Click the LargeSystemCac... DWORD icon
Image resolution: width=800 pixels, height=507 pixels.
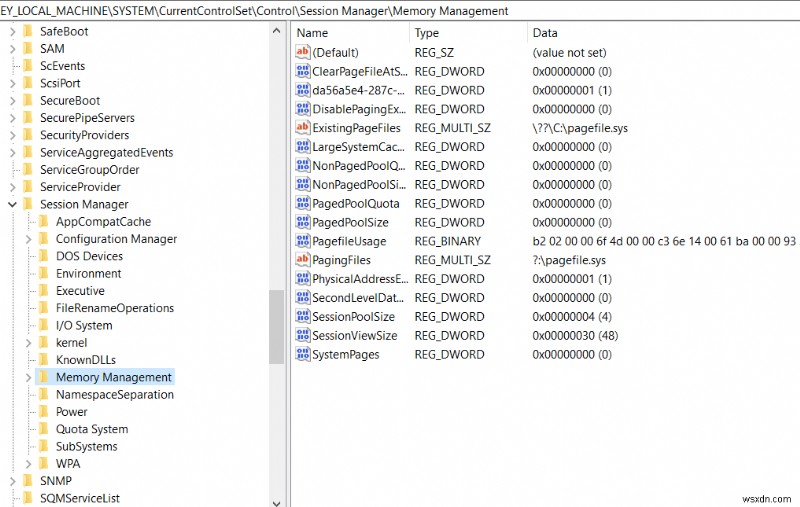click(303, 146)
